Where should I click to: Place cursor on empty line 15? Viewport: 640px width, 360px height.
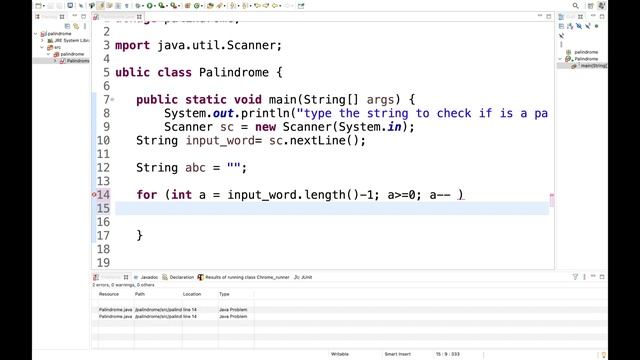tap(332, 208)
